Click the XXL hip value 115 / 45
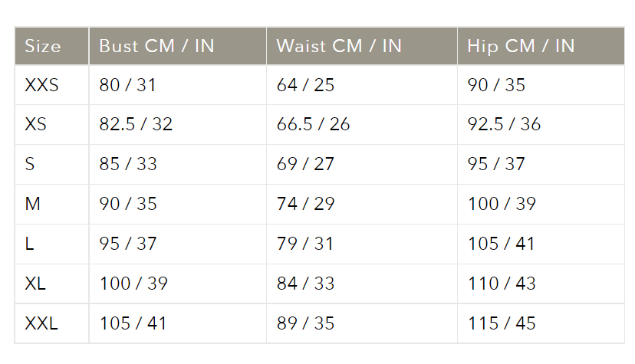 pyautogui.click(x=501, y=323)
